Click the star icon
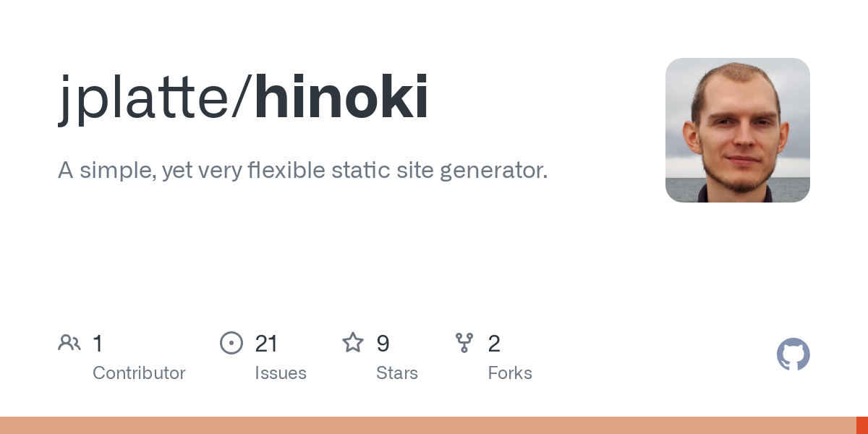 click(353, 342)
